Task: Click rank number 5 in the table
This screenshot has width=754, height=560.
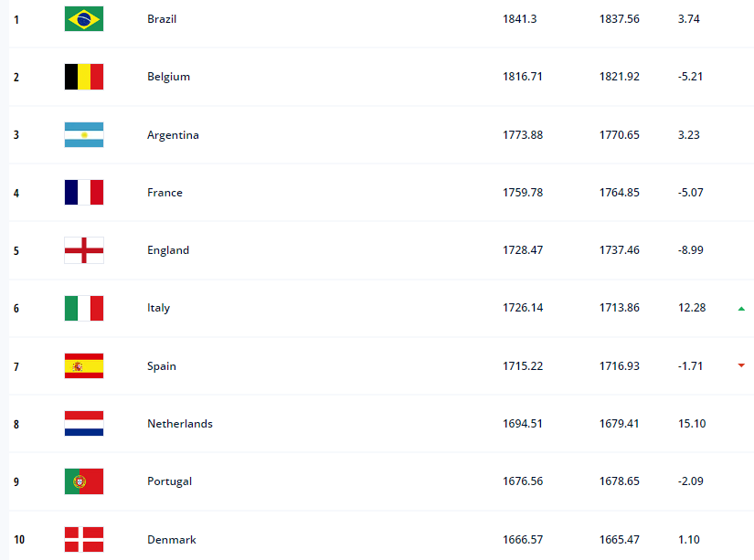Action: [x=16, y=250]
